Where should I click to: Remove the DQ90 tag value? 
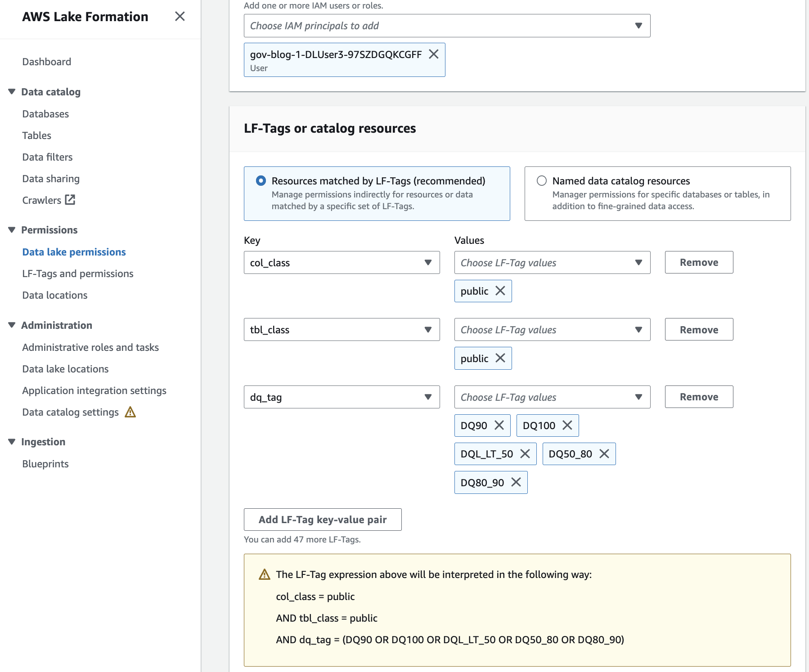499,426
